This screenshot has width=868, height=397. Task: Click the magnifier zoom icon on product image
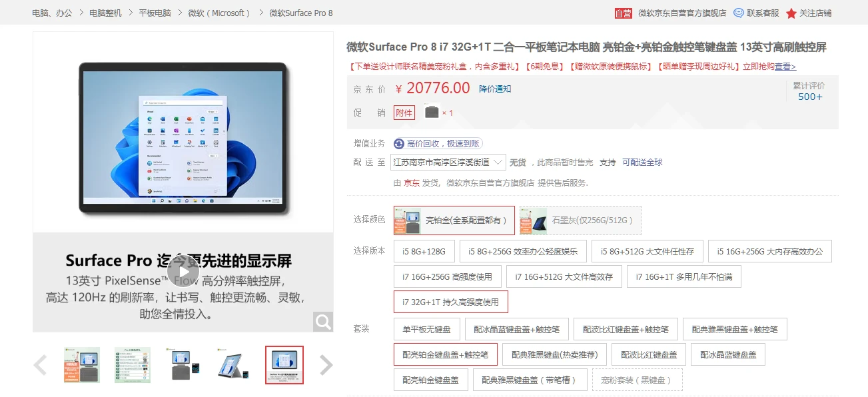tap(323, 322)
